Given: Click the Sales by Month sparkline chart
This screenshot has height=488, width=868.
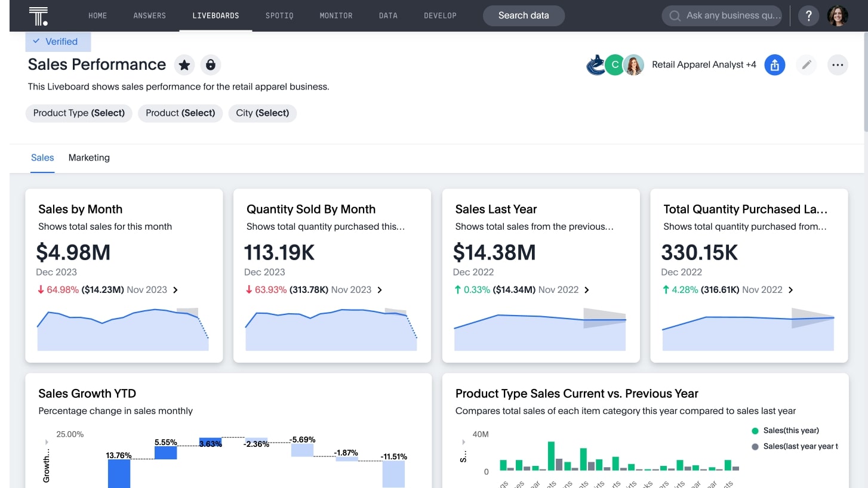Looking at the screenshot, I should 123,329.
